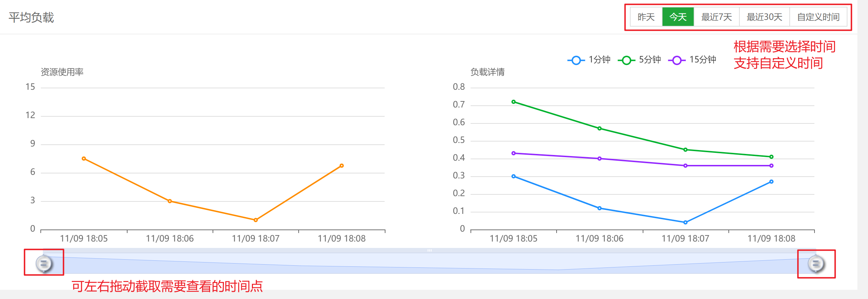Click the small grip atop the zoom bar
Screen dimensions: 868x299
point(429,250)
